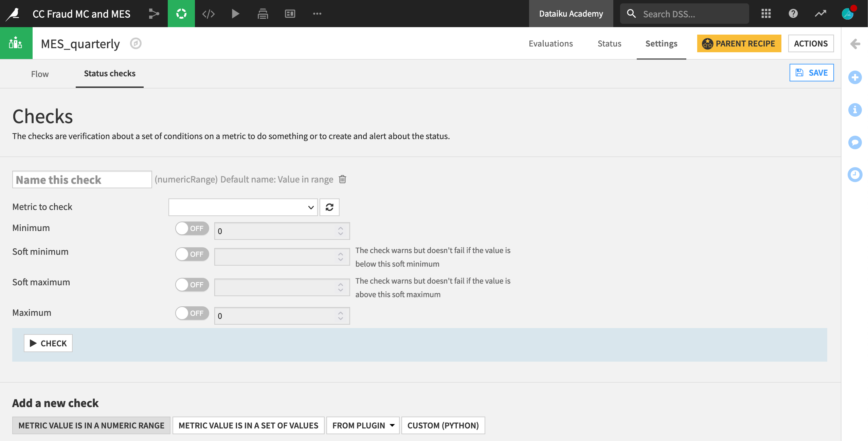
Task: Open the discussions chat bubble panel
Action: click(855, 142)
